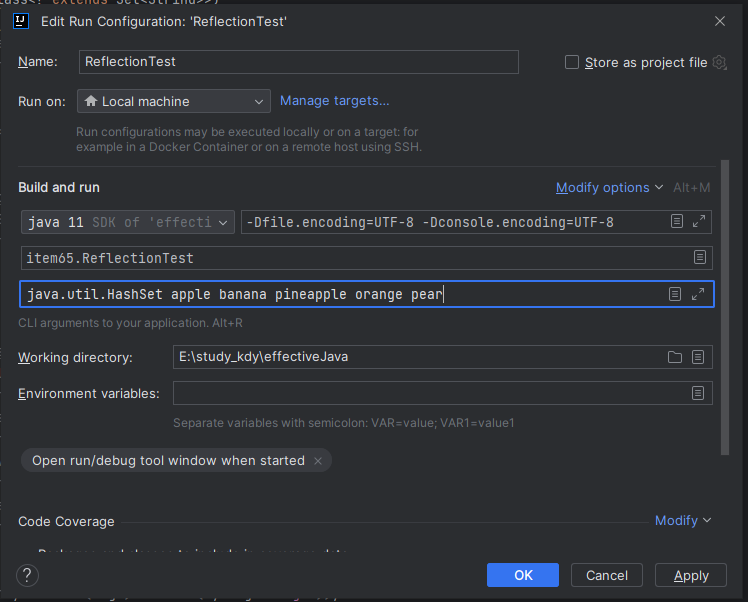
Task: Confirm with the OK button
Action: pyautogui.click(x=523, y=575)
